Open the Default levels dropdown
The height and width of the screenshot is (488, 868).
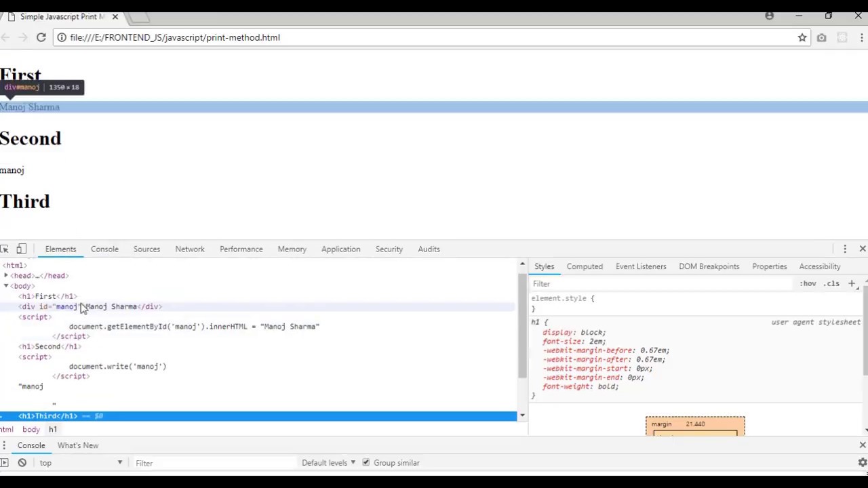click(x=329, y=463)
